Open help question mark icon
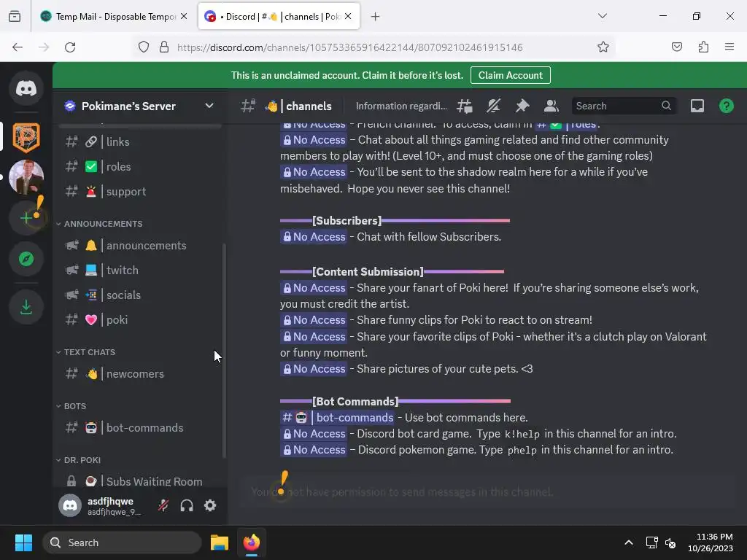This screenshot has height=560, width=747. [x=726, y=106]
